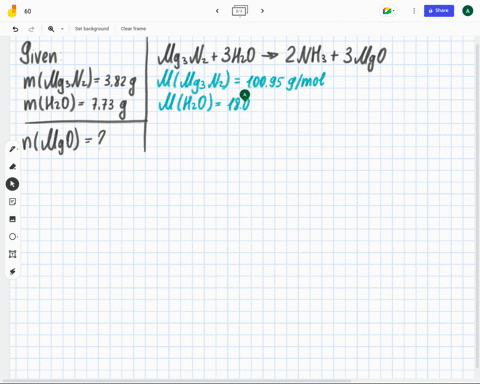This screenshot has width=480, height=384.
Task: Add a sticky note
Action: click(13, 202)
